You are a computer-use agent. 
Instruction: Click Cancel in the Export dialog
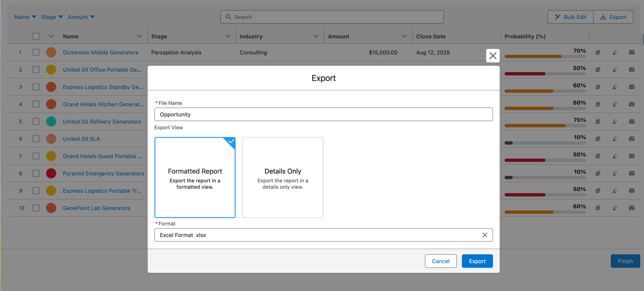pos(441,261)
